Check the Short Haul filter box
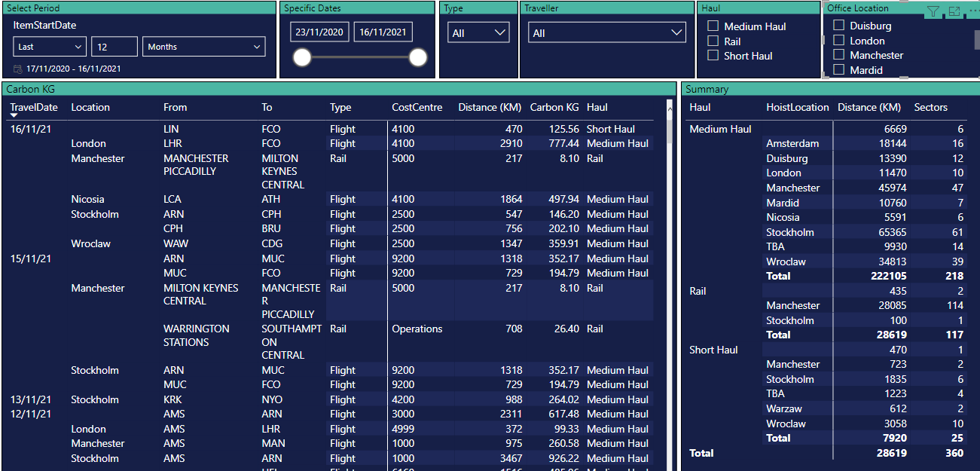This screenshot has height=471, width=980. click(713, 56)
